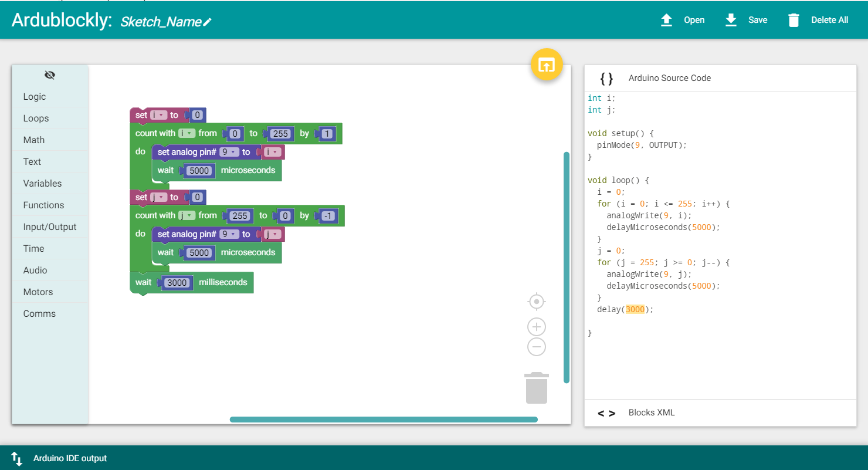
Task: Click the pencil icon beside Sketch_Name
Action: tap(207, 22)
